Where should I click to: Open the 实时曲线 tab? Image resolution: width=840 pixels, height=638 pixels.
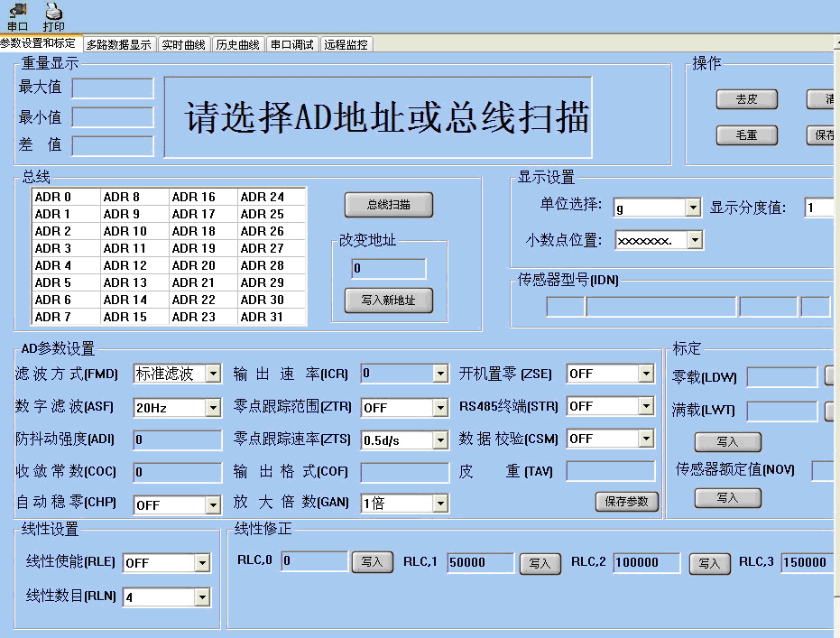[x=183, y=44]
